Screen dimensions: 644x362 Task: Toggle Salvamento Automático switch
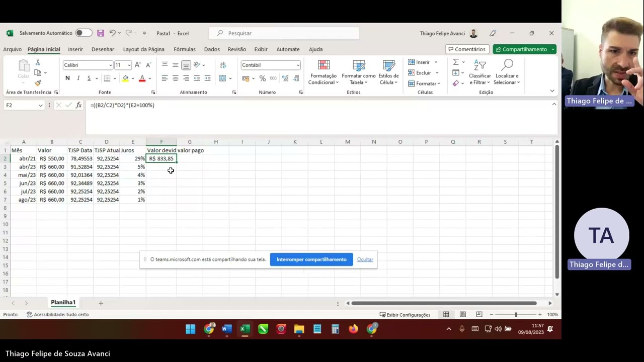tap(84, 33)
